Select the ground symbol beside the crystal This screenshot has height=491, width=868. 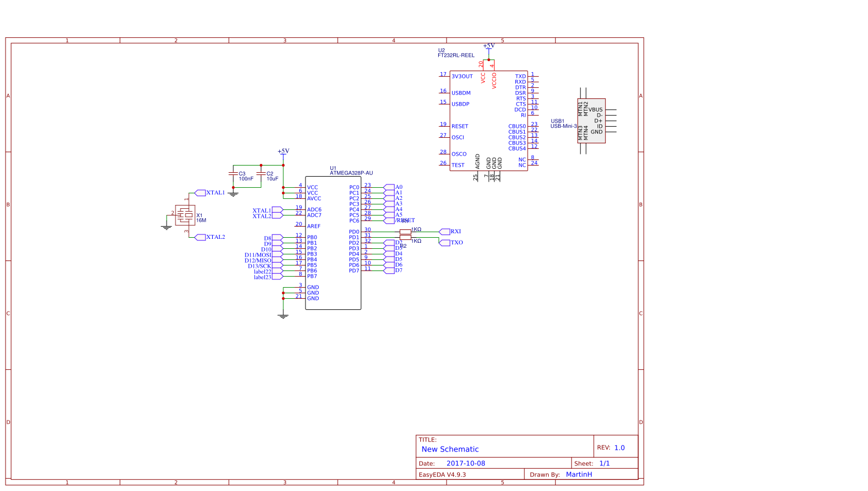(166, 227)
